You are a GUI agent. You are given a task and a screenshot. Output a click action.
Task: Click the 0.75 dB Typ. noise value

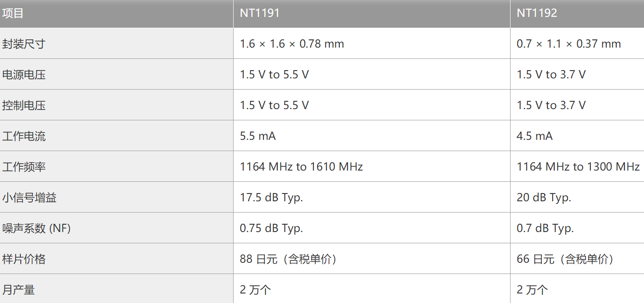tap(271, 228)
